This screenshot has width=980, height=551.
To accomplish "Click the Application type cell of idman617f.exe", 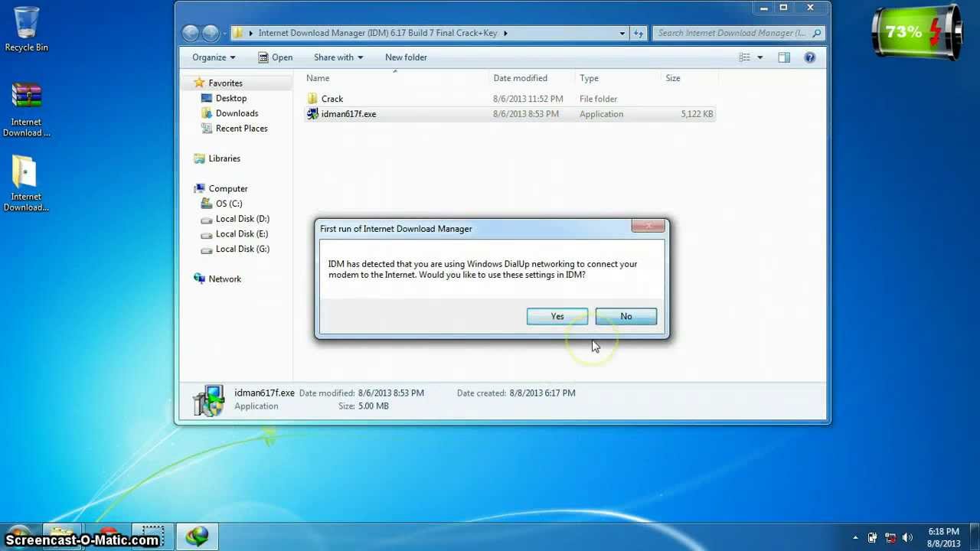I will point(601,114).
